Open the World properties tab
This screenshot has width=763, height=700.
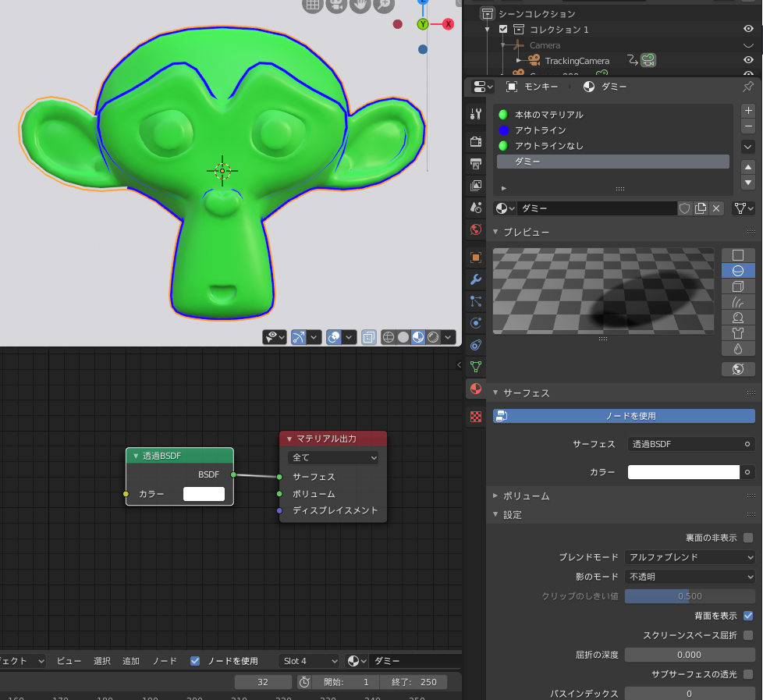tap(476, 229)
